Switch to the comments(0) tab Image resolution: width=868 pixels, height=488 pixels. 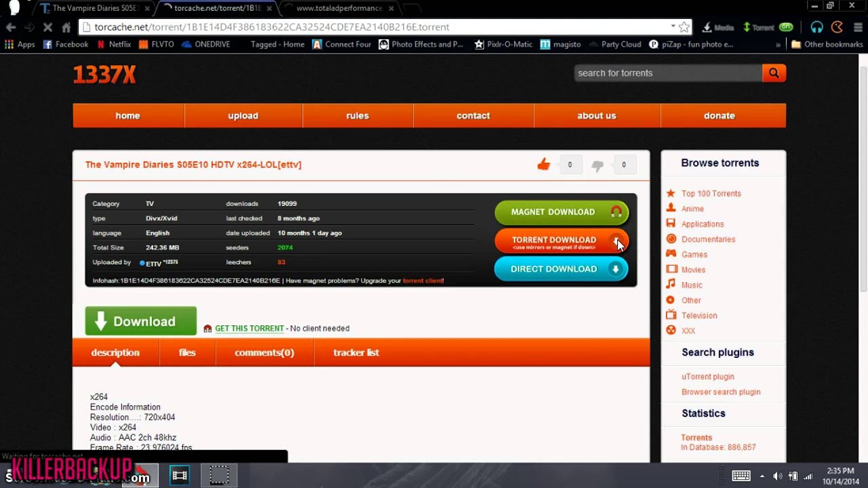tap(264, 352)
